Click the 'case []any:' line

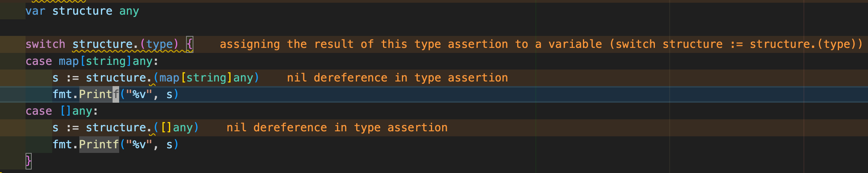tap(62, 111)
